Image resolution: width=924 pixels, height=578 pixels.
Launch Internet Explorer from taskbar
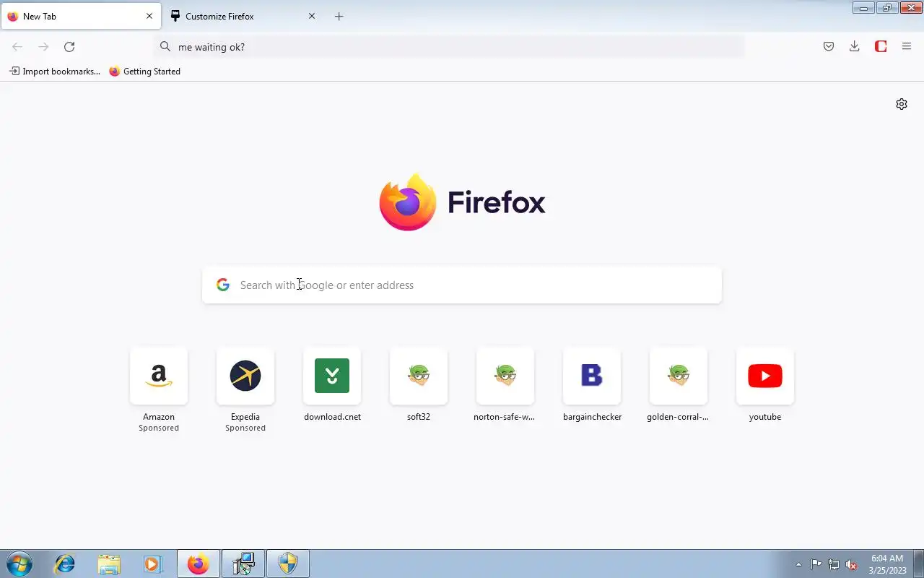[x=65, y=564]
